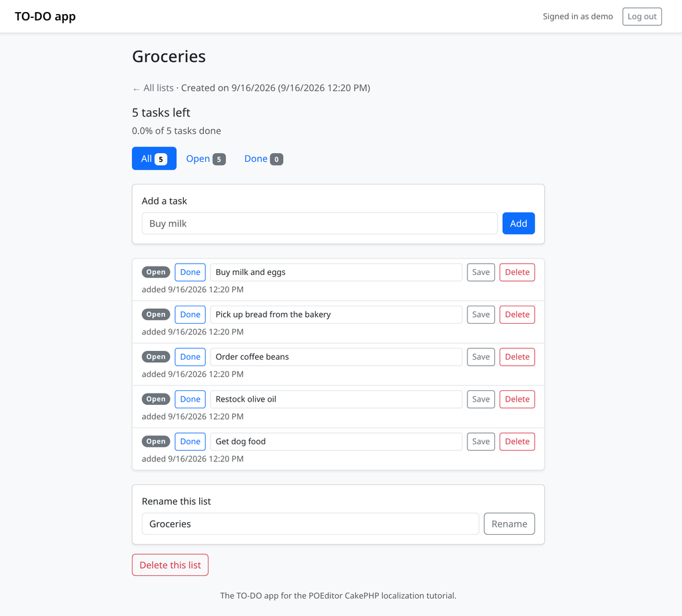The image size is (682, 616).
Task: Click the Groceries rename input field
Action: coord(310,524)
